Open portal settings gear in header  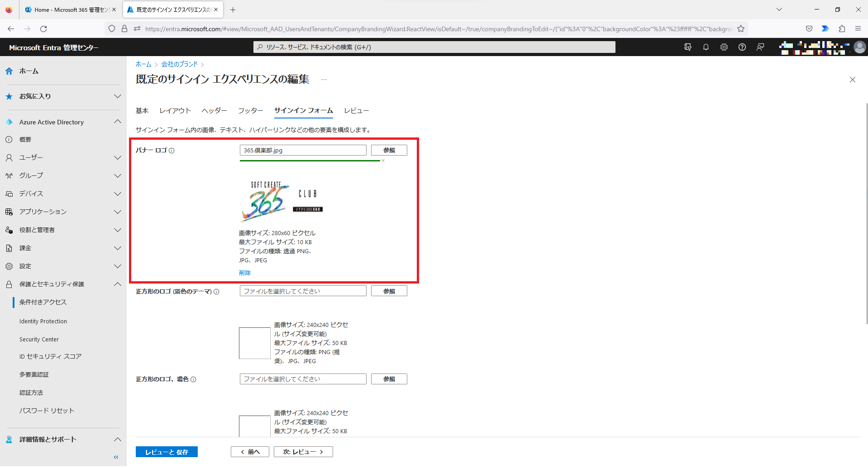pos(724,47)
